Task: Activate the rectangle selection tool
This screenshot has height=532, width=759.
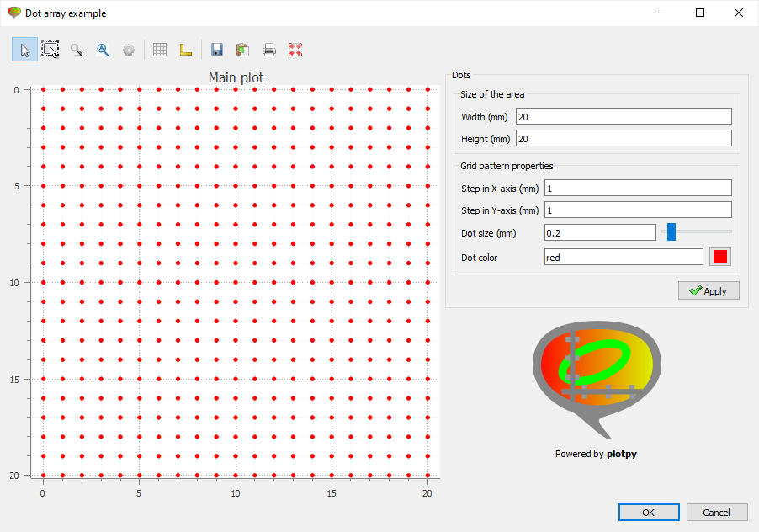Action: pos(50,50)
